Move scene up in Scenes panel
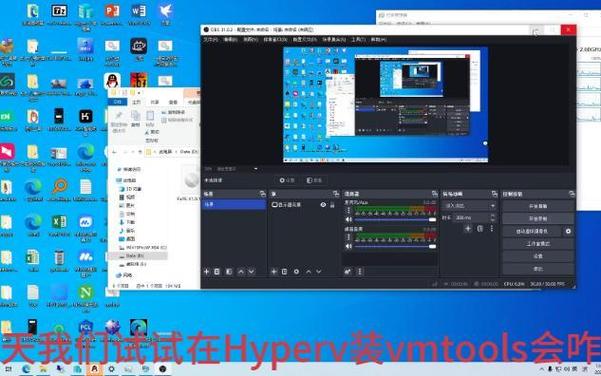Screen dimensions: 601x376 [241, 272]
